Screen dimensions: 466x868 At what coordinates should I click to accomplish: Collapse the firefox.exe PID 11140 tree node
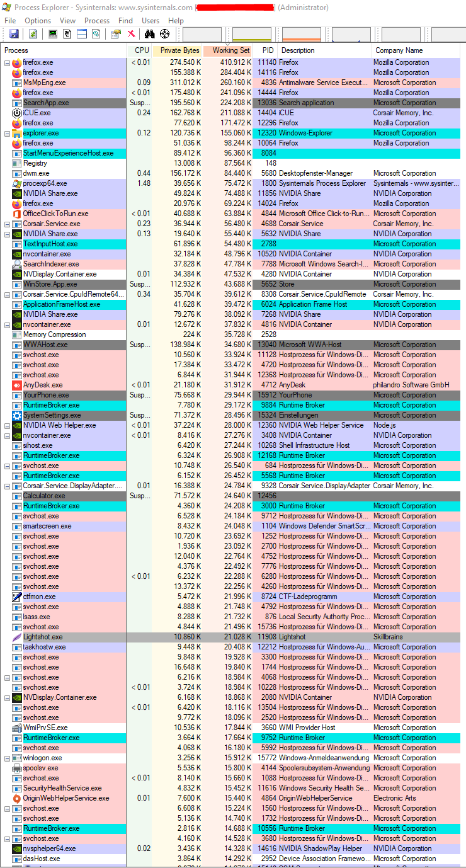tap(8, 62)
